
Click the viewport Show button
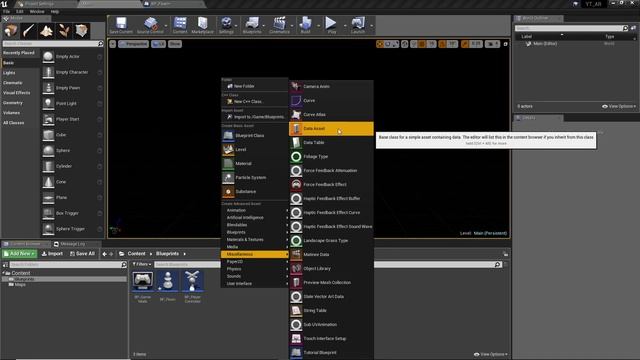175,44
